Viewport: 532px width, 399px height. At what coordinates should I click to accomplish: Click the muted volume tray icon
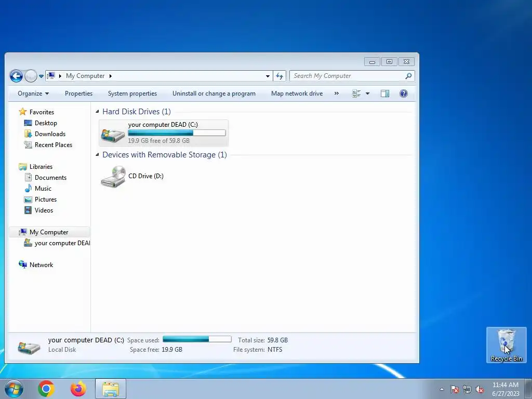tap(480, 389)
